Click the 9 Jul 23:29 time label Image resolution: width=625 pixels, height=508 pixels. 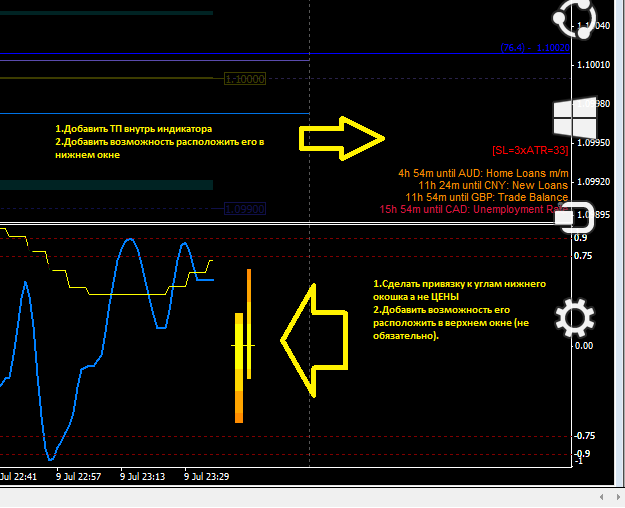[x=206, y=476]
